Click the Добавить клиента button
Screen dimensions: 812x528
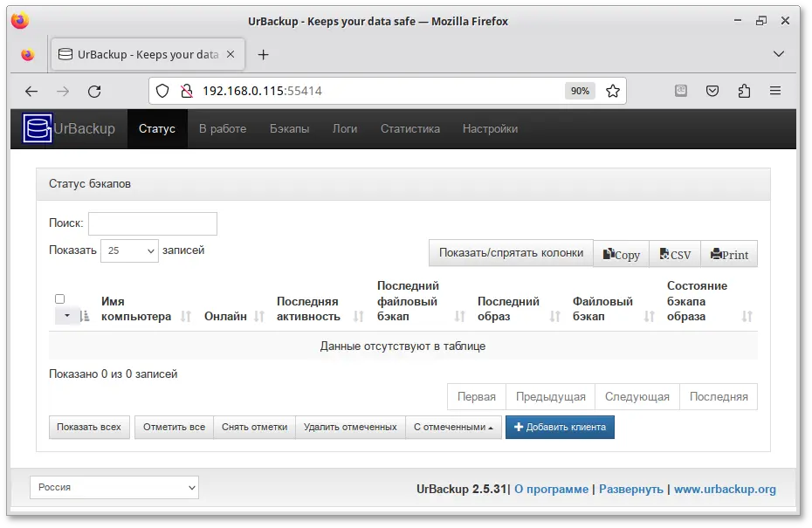click(x=560, y=428)
